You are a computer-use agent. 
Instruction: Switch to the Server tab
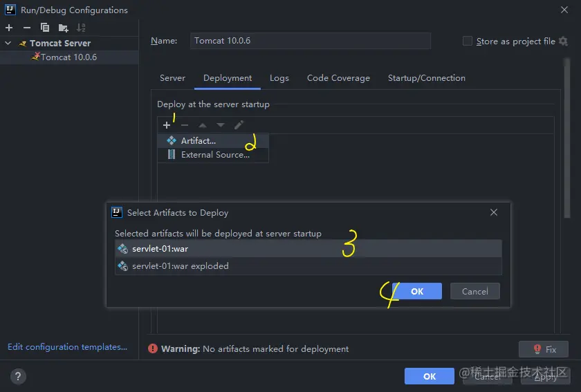tap(172, 78)
